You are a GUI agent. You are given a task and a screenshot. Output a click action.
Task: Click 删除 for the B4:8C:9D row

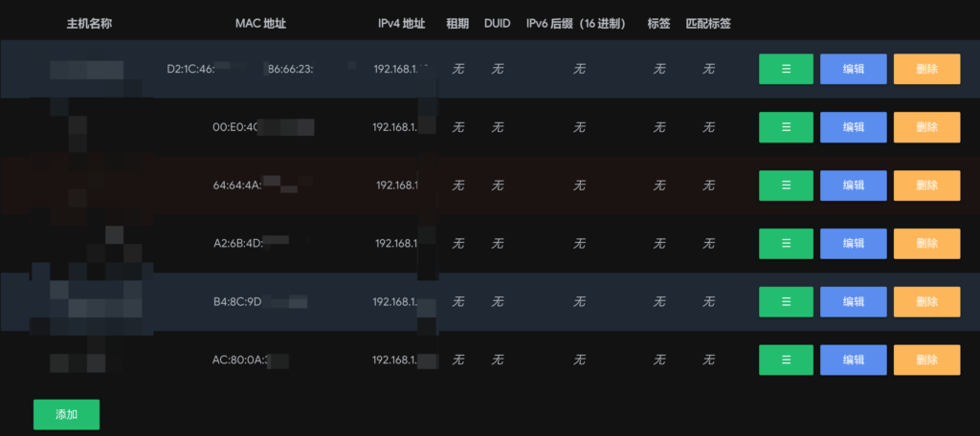926,302
